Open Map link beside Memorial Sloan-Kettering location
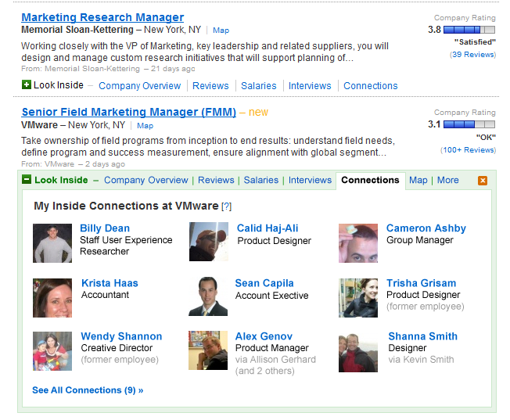The image size is (510, 420). click(x=221, y=31)
